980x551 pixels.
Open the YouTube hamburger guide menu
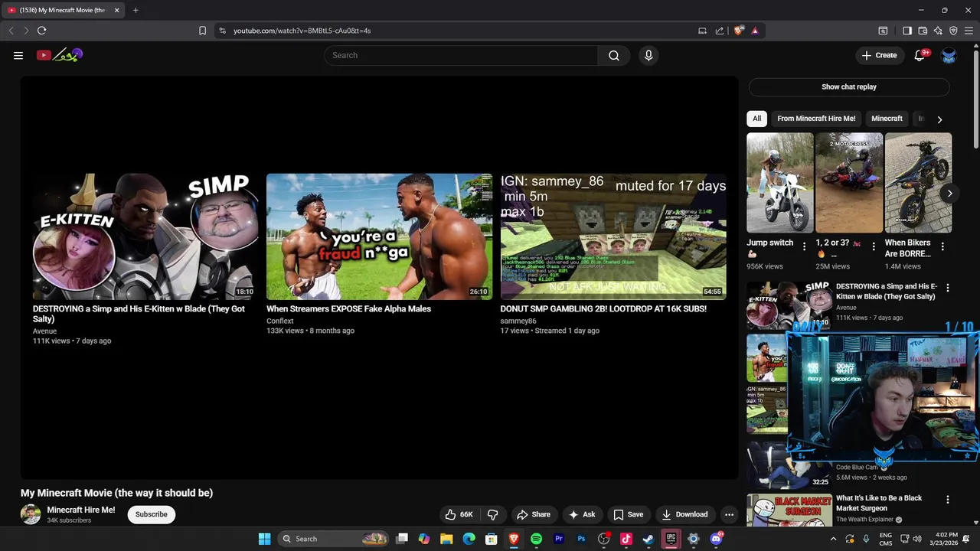[x=18, y=55]
